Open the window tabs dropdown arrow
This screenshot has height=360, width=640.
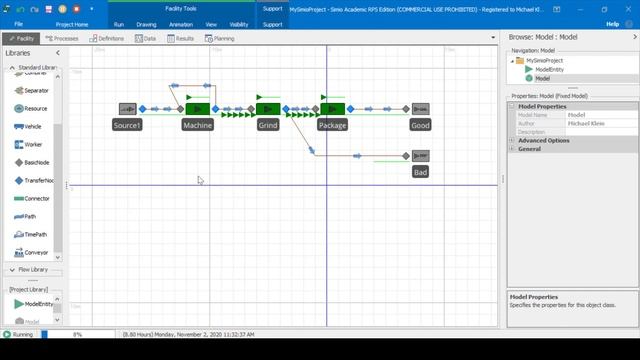(x=493, y=38)
